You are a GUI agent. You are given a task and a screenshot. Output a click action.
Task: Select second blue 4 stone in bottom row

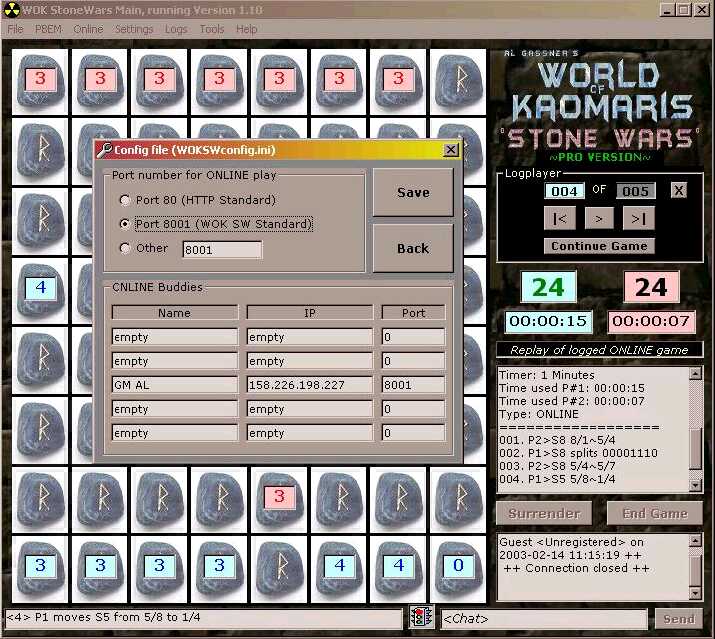(x=398, y=569)
